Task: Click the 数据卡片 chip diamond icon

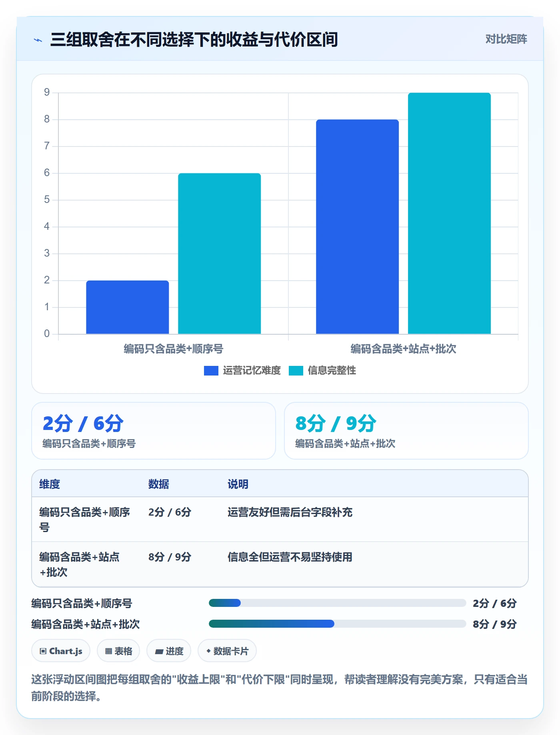Action: (x=208, y=651)
